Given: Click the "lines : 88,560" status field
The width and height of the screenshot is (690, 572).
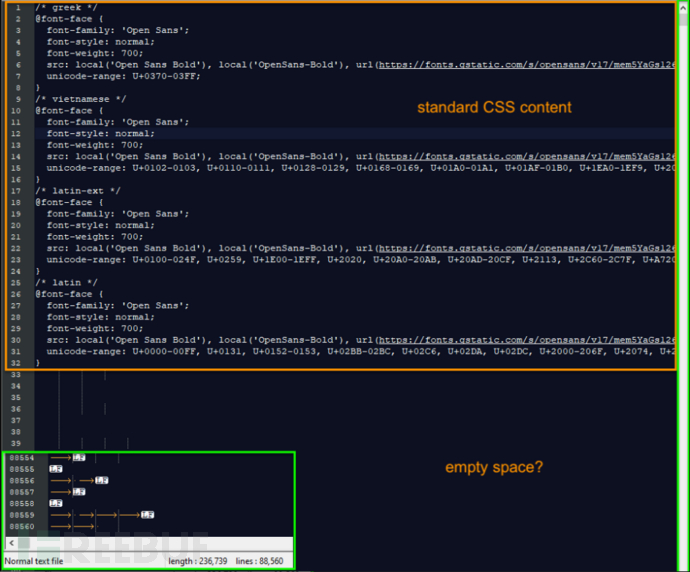Looking at the screenshot, I should pos(261,561).
